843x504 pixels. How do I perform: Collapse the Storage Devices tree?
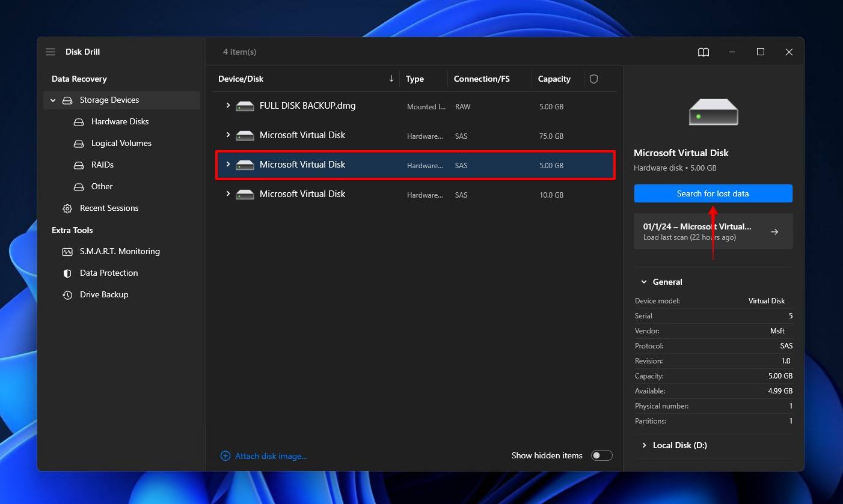pyautogui.click(x=53, y=100)
